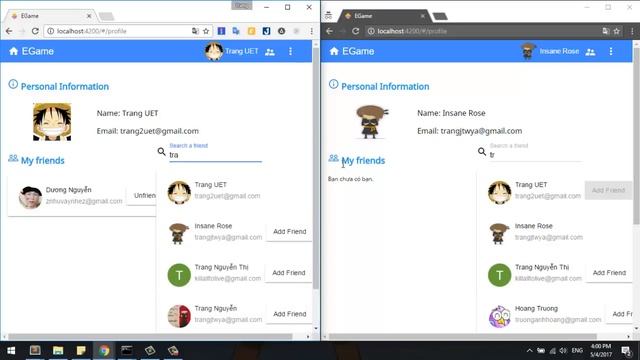Open friends icon beside Insane Rose
Viewport: 640px width, 360px height.
[x=590, y=52]
